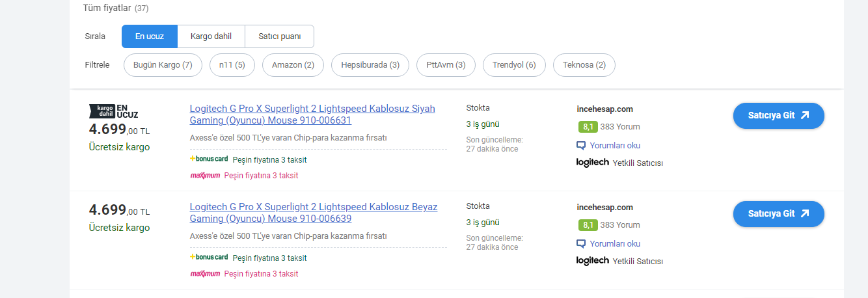Click the Logitech logo in the second offer
Image resolution: width=868 pixels, height=298 pixels.
pyautogui.click(x=592, y=260)
